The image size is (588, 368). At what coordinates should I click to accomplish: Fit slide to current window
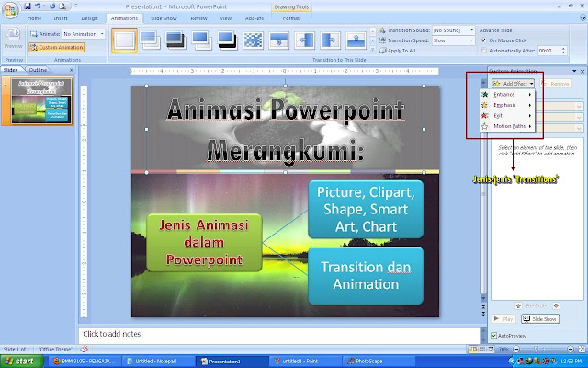[x=582, y=350]
